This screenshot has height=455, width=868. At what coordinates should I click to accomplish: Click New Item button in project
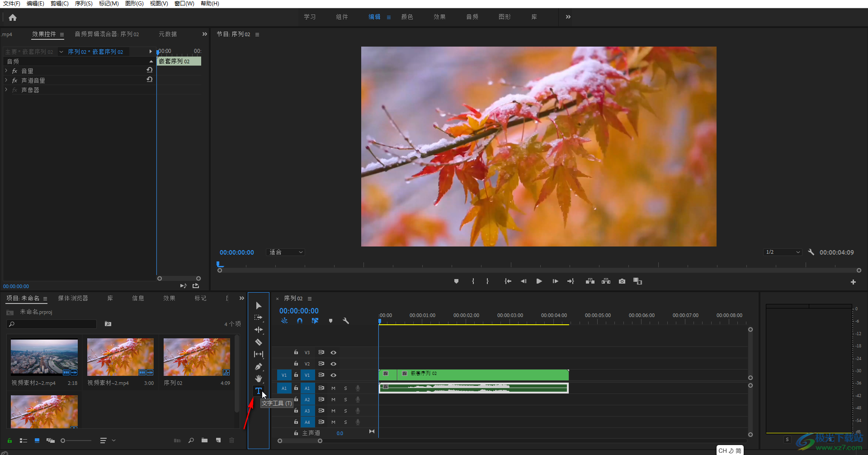218,440
